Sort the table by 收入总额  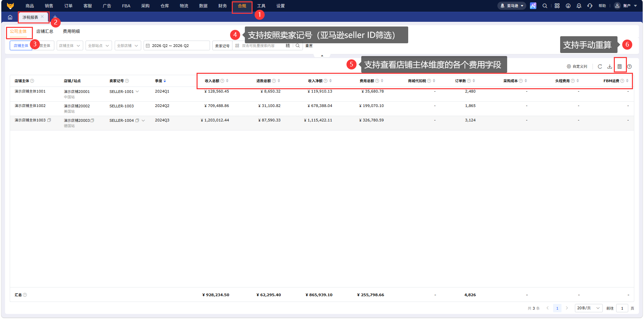(227, 81)
